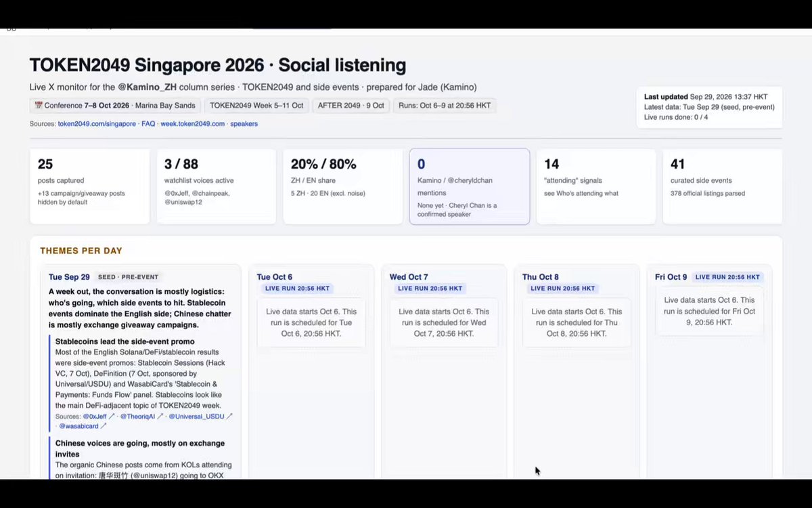Viewport: 812px width, 508px height.
Task: Click the Wed Oct 7 scheduled-run placeholder text
Action: (x=444, y=322)
